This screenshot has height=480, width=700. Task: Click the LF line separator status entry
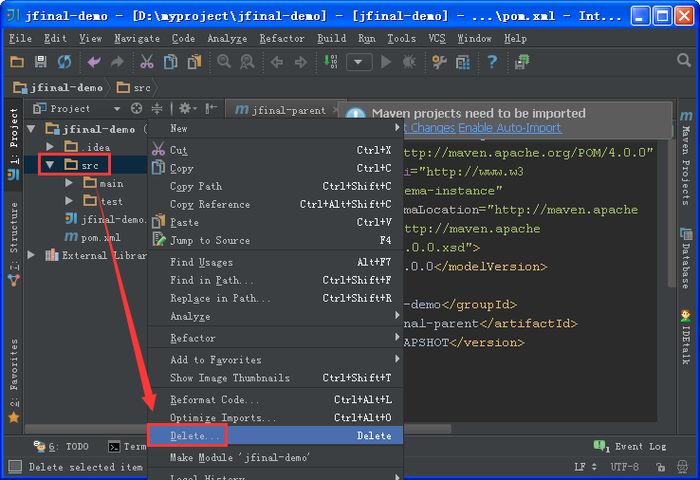585,467
